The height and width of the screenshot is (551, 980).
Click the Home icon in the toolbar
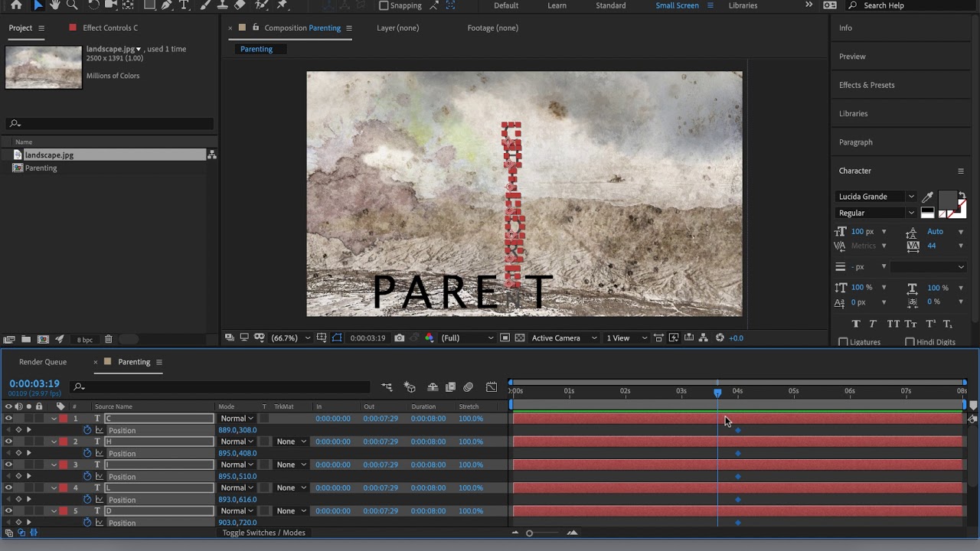pos(16,5)
